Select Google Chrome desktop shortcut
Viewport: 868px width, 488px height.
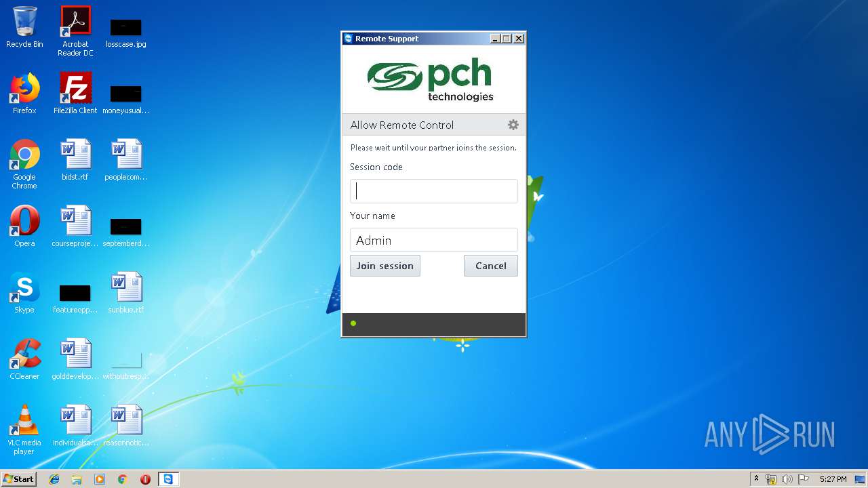[24, 164]
